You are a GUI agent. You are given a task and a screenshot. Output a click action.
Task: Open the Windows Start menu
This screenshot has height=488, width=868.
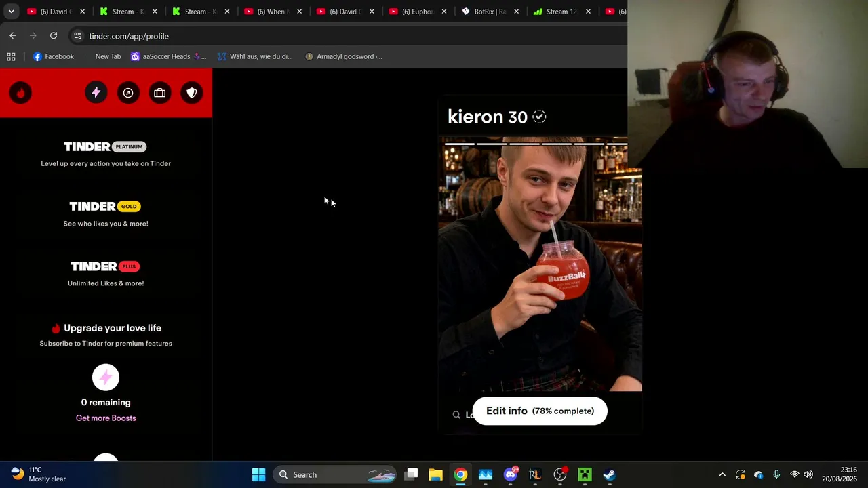pyautogui.click(x=258, y=474)
